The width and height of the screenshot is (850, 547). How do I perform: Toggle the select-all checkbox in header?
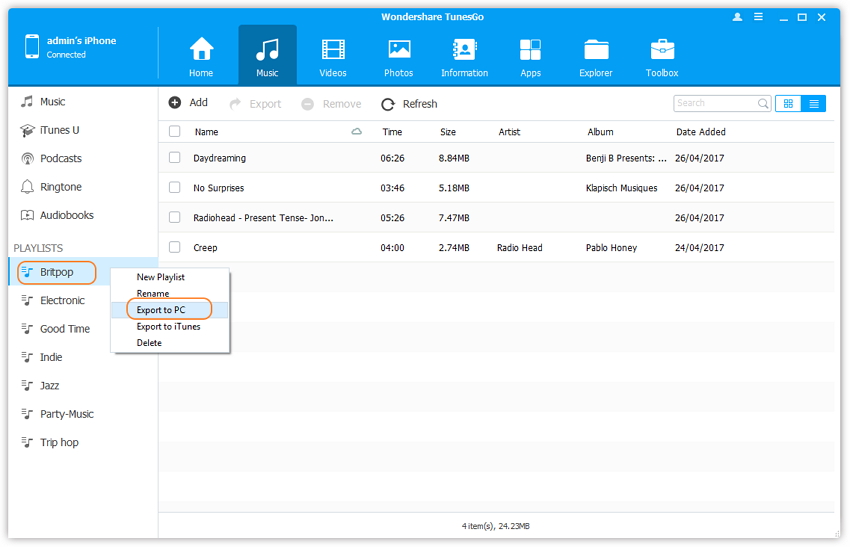[x=175, y=132]
